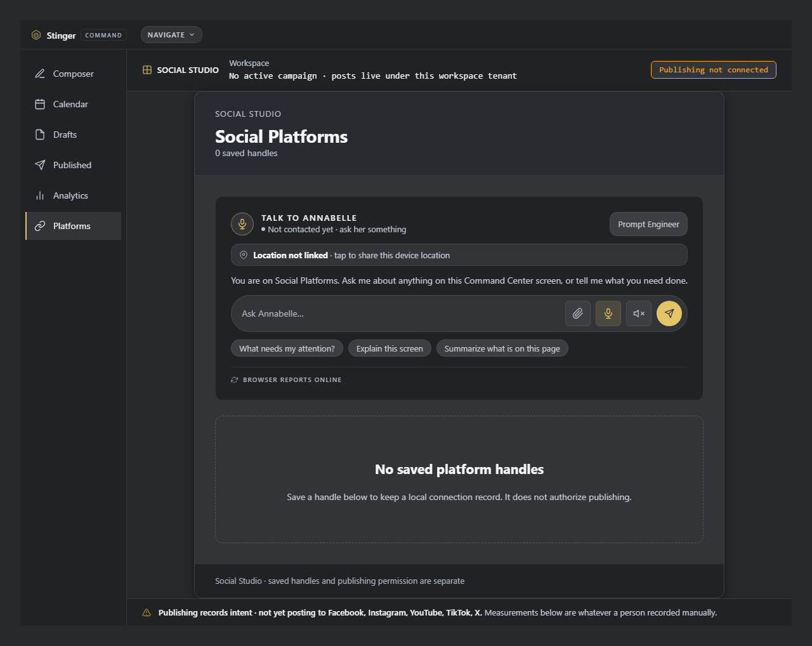
Task: Select Platforms in the sidebar
Action: coord(74,226)
